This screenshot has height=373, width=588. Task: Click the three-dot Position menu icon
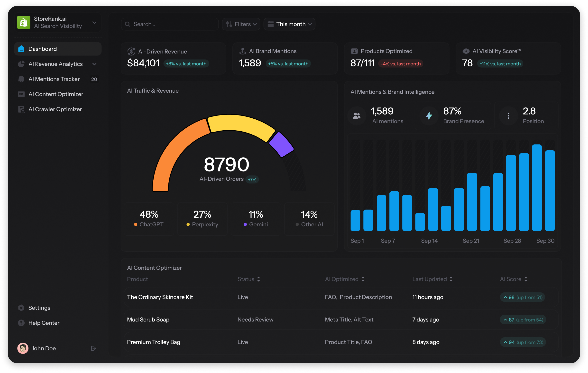pyautogui.click(x=508, y=116)
